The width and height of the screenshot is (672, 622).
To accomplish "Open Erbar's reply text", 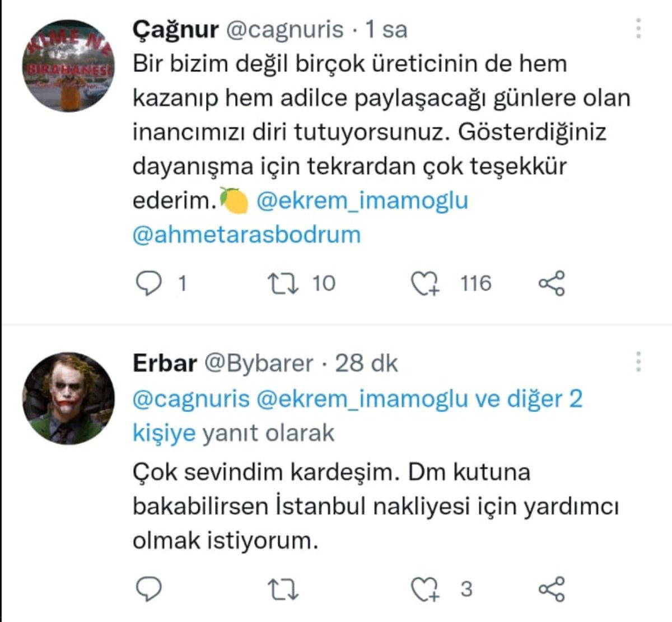I will pos(375,506).
